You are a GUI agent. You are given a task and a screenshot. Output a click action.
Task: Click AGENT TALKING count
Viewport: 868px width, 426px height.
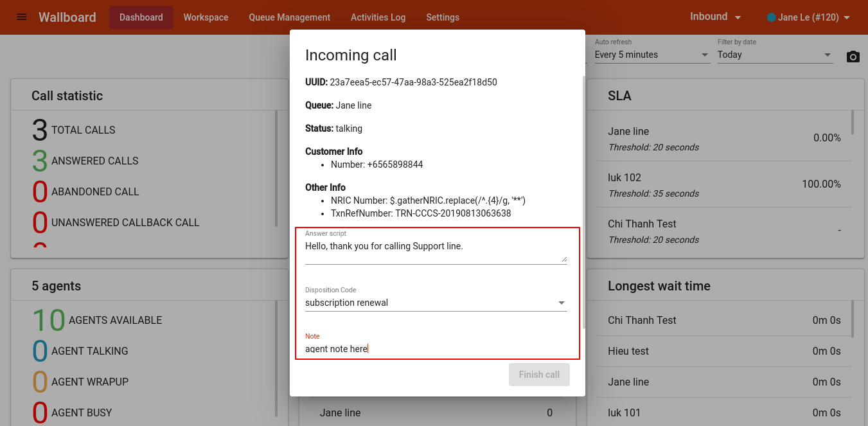80,351
